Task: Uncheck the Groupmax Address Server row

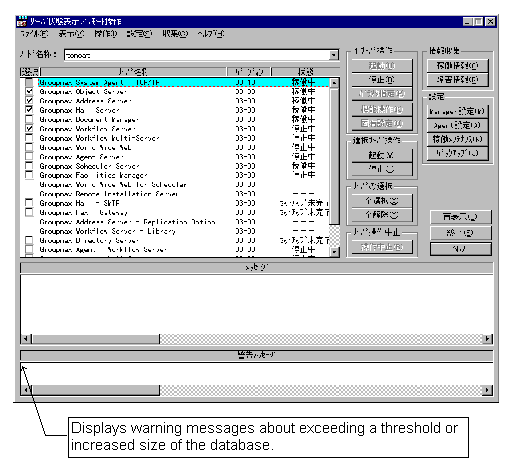Action: [x=29, y=101]
